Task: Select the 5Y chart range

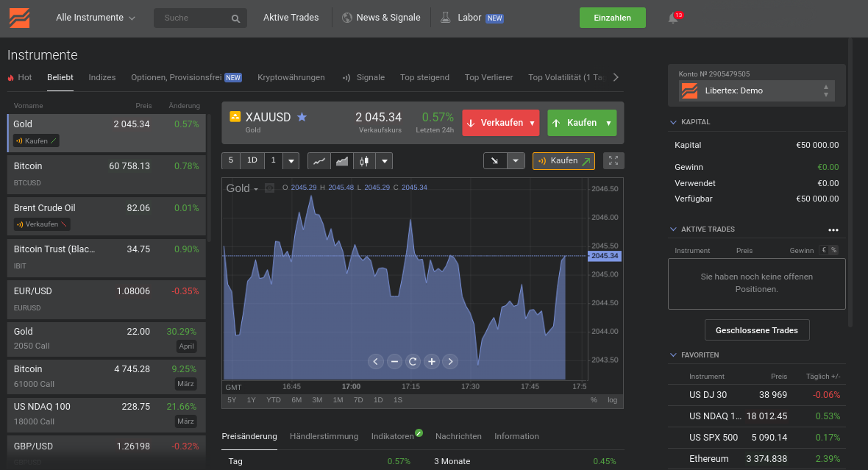Action: (x=232, y=399)
